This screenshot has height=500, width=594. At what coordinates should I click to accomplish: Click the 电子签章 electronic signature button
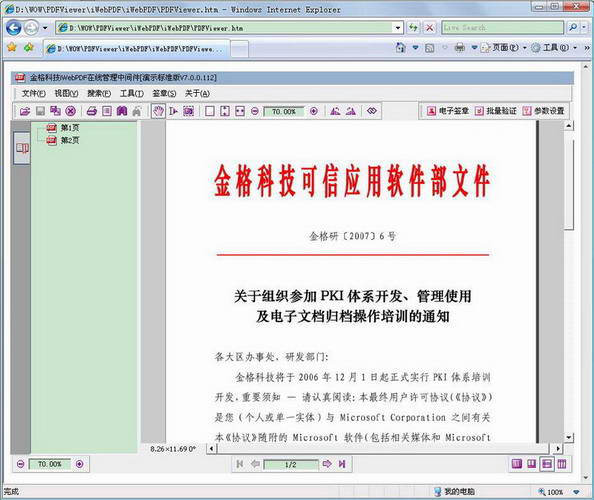point(448,111)
